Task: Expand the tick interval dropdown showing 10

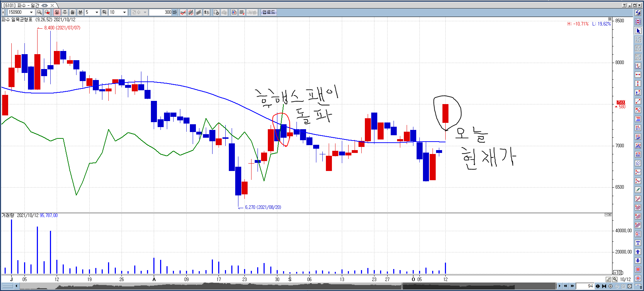Action: (x=124, y=12)
